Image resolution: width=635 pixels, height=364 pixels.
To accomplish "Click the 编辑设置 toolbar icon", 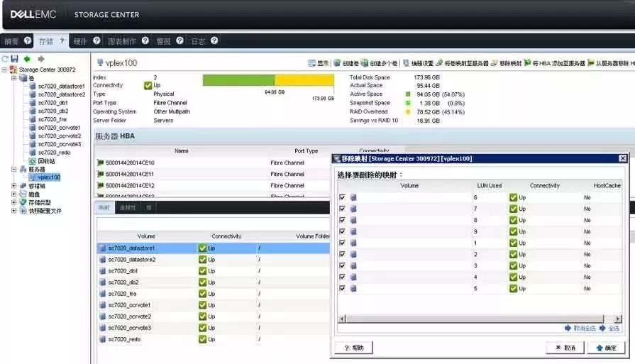I will tap(407, 62).
